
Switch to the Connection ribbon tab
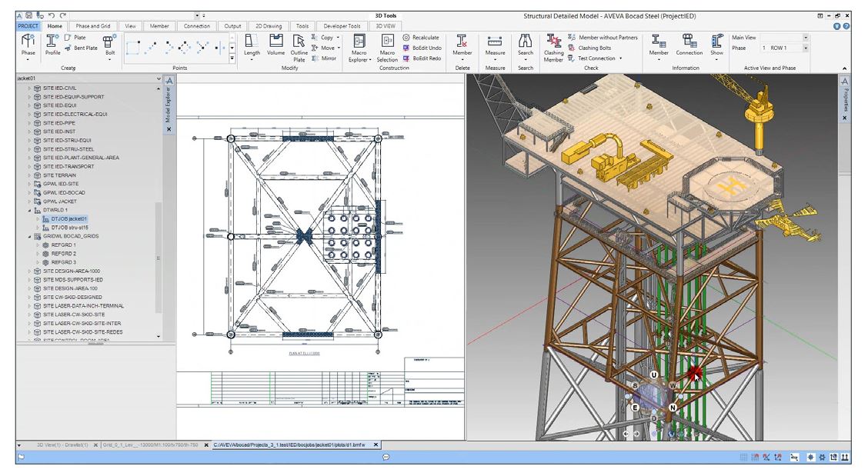(196, 26)
